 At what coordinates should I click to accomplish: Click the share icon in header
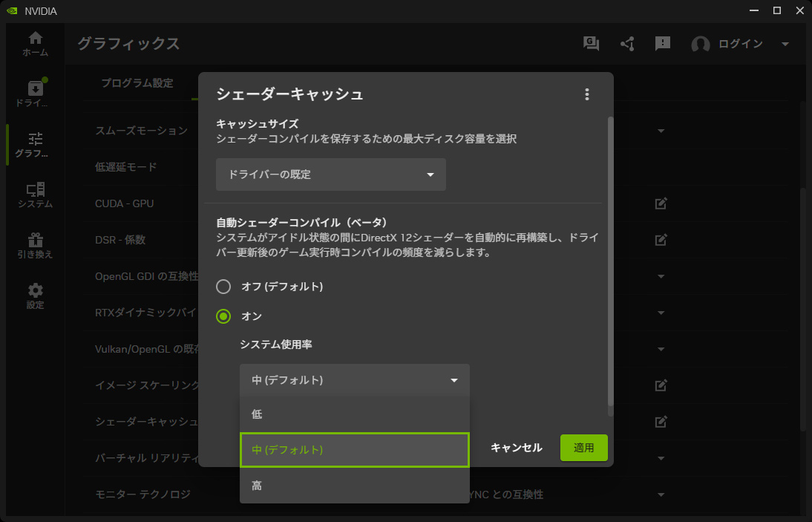[627, 44]
